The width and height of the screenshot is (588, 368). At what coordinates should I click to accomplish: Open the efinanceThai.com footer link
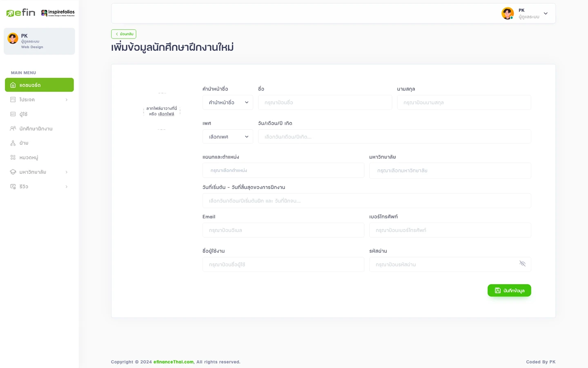tap(173, 362)
